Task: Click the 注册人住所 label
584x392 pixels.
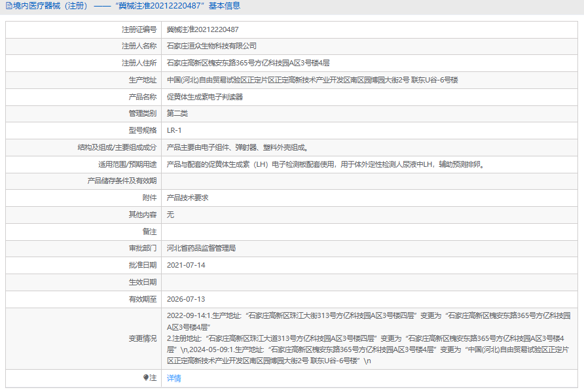Action: [139, 63]
